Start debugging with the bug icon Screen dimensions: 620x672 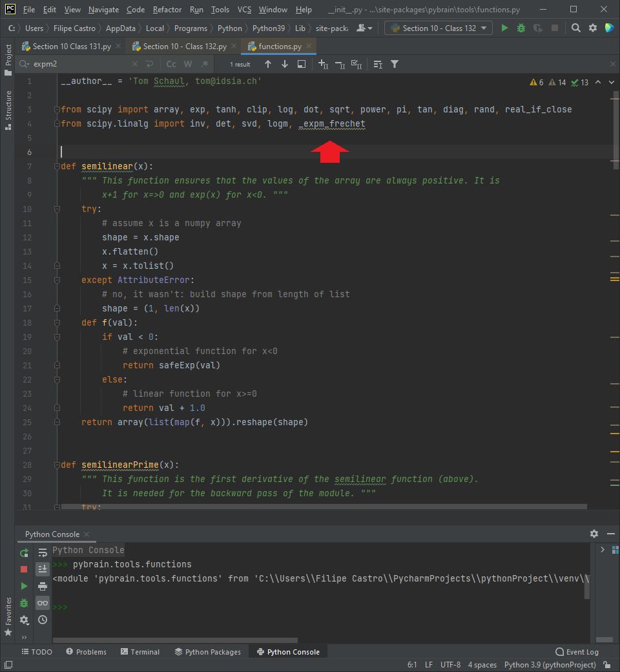(521, 28)
